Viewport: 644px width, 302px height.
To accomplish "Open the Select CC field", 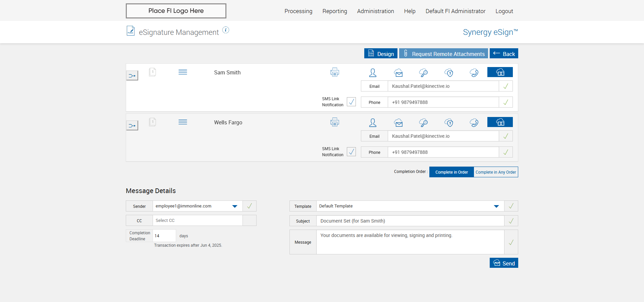I will (x=198, y=221).
